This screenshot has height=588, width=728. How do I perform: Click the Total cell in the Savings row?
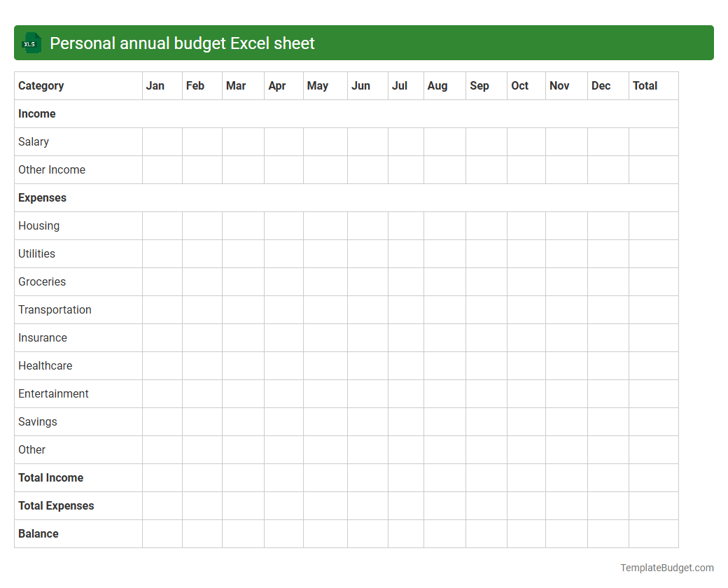(x=653, y=421)
